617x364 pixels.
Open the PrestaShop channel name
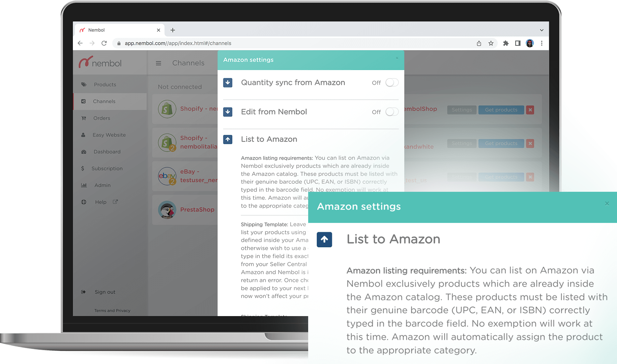(197, 210)
